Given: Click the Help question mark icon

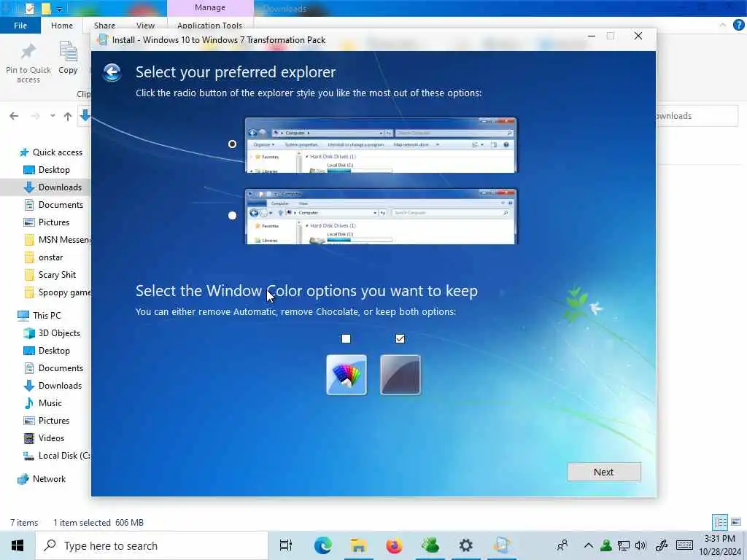Looking at the screenshot, I should 738,26.
